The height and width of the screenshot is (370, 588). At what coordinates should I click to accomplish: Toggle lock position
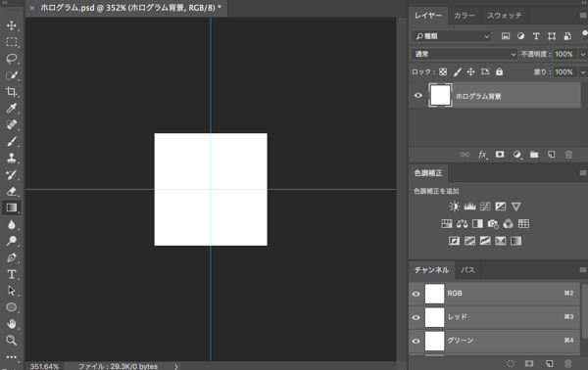pos(470,71)
